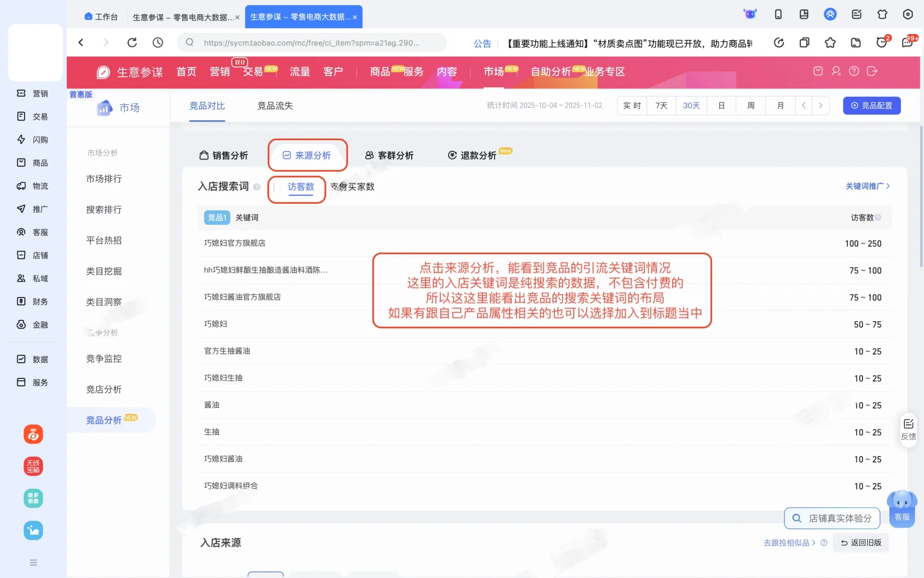
Task: Click the 返回旧版 button
Action: tap(861, 543)
